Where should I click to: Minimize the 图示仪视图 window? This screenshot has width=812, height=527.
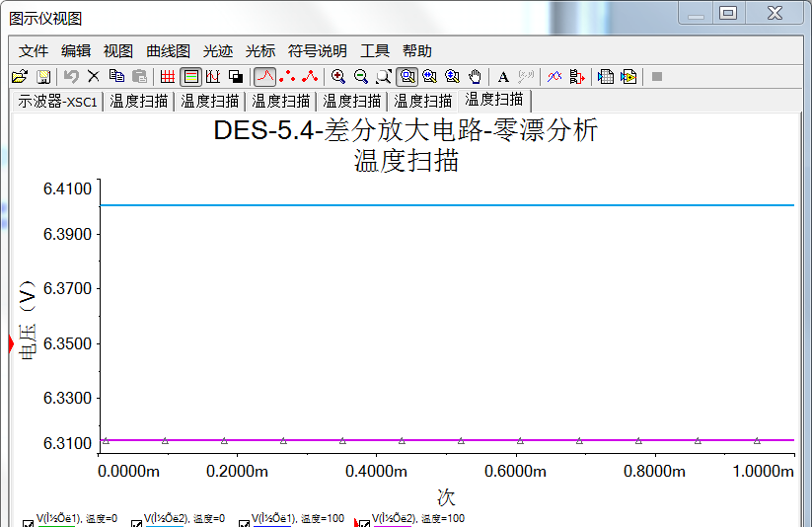696,13
